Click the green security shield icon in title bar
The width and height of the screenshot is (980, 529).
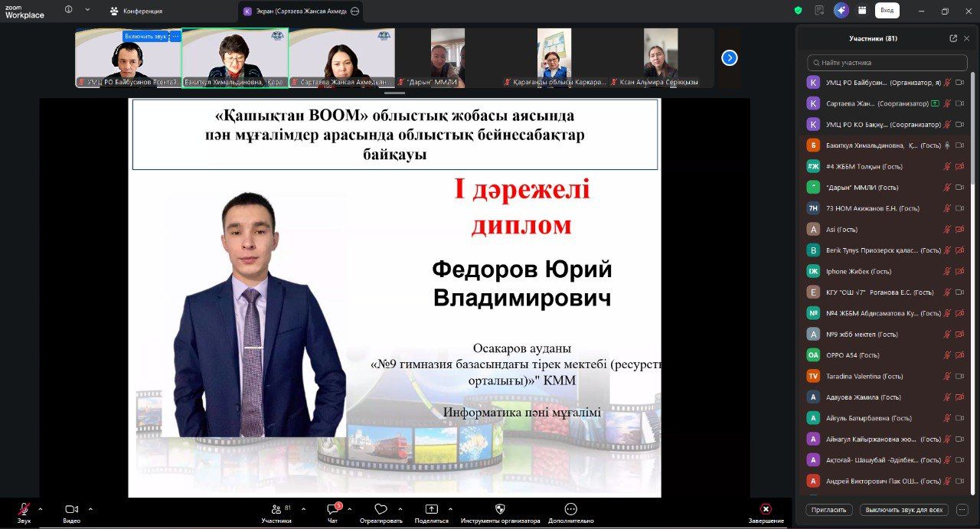pos(798,11)
